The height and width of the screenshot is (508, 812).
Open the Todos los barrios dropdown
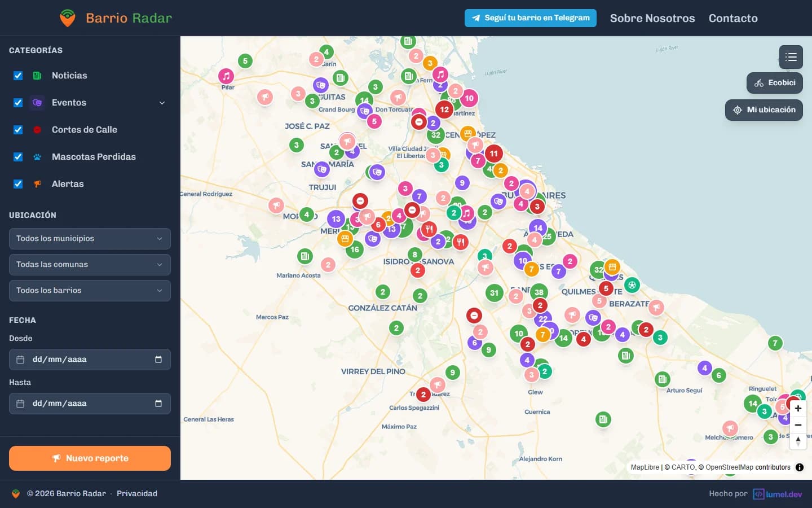(90, 291)
